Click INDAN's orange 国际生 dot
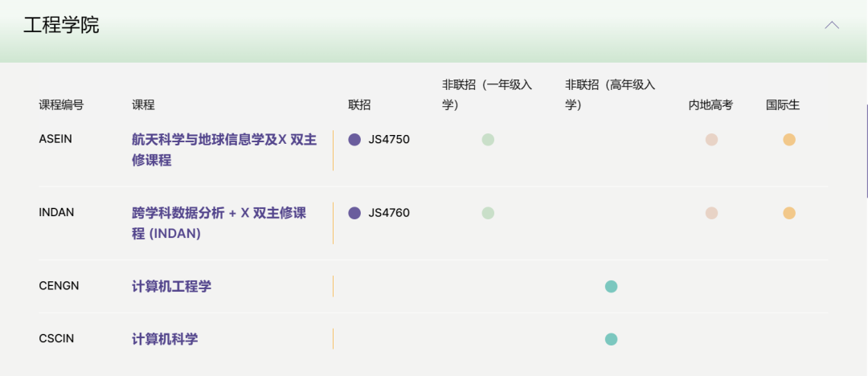Screen dimensions: 868x376 [789, 213]
